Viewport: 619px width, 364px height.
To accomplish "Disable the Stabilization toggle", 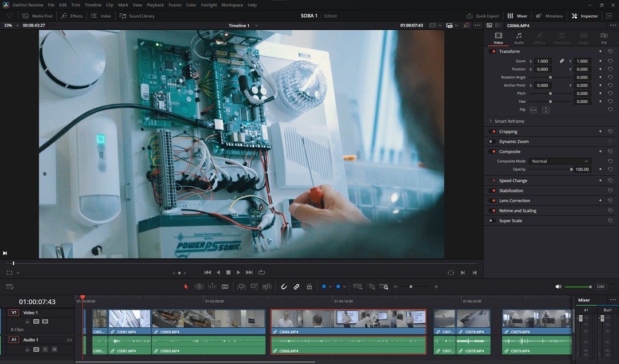I will [x=493, y=190].
